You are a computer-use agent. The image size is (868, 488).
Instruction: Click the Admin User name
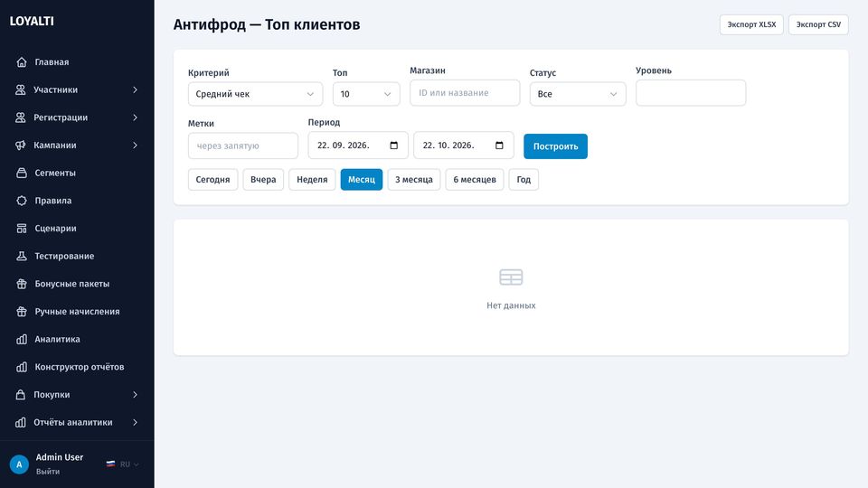60,457
